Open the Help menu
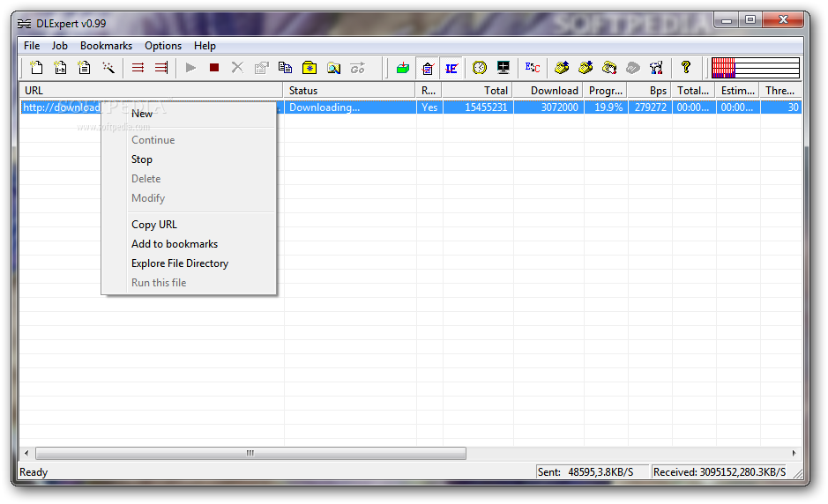 pos(205,46)
